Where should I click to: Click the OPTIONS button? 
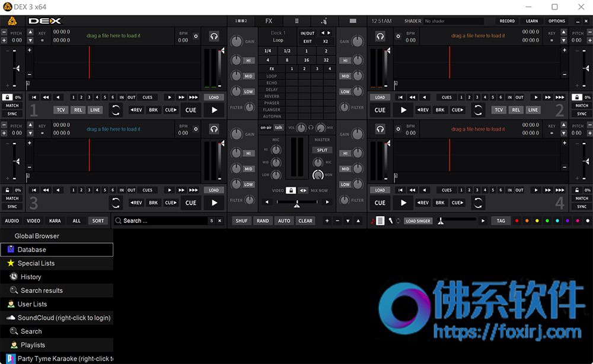(557, 21)
